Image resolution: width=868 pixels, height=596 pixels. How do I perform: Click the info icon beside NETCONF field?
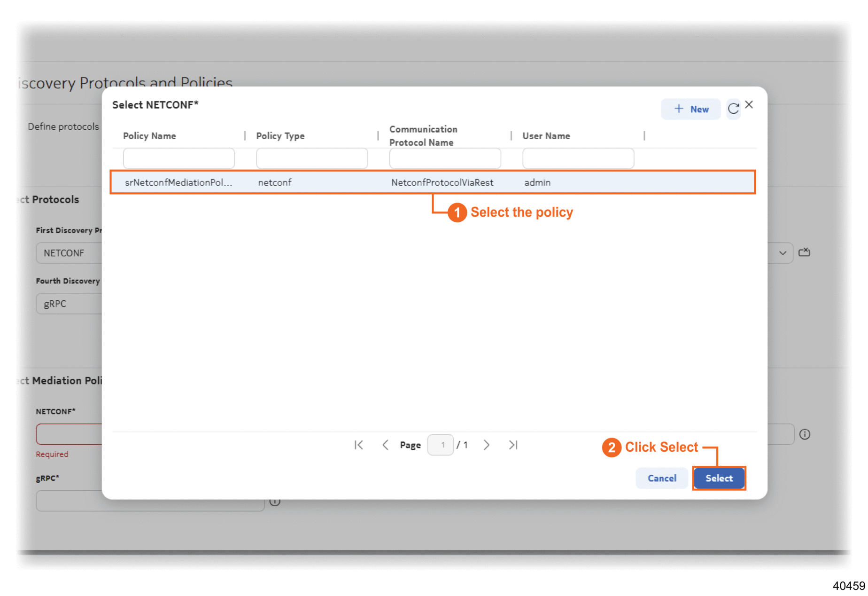[805, 434]
